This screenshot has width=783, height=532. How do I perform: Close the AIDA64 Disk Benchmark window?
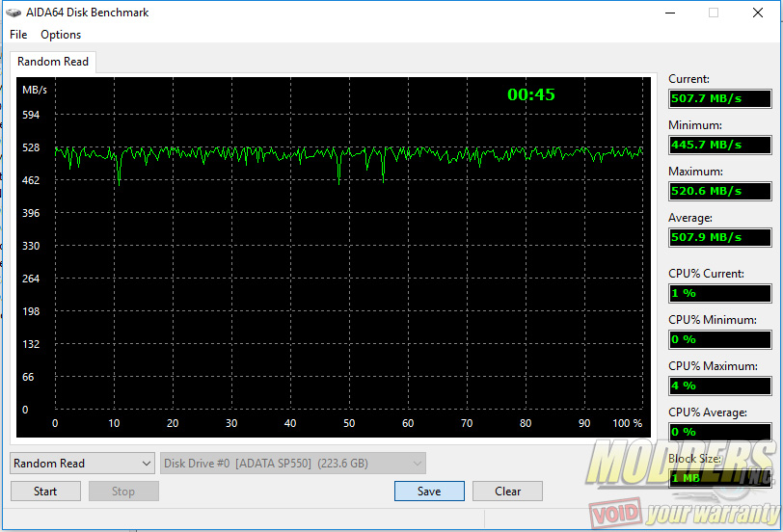click(x=758, y=13)
